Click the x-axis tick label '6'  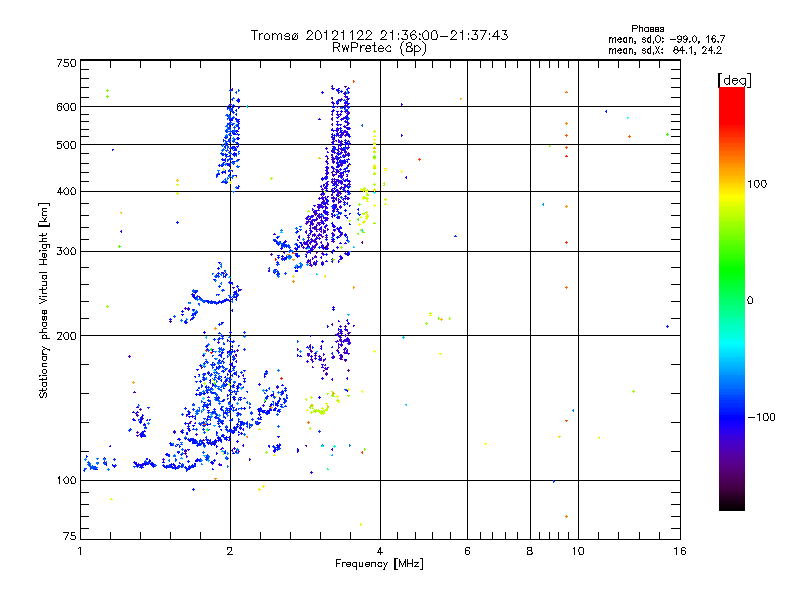tap(467, 551)
